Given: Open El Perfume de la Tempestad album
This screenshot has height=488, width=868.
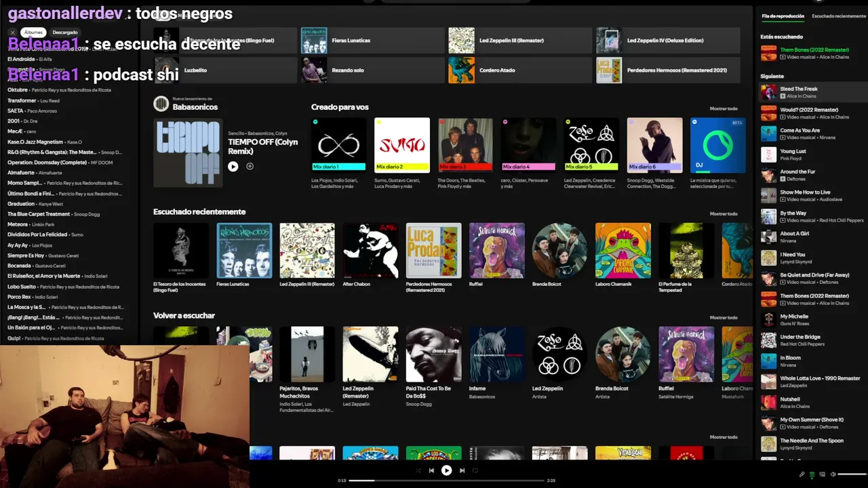Looking at the screenshot, I should [686, 251].
